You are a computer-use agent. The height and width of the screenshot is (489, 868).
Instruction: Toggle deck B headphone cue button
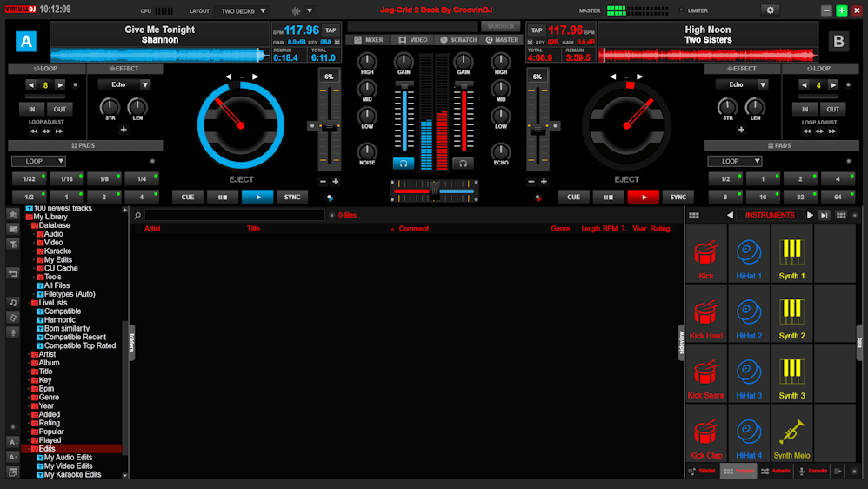click(464, 163)
